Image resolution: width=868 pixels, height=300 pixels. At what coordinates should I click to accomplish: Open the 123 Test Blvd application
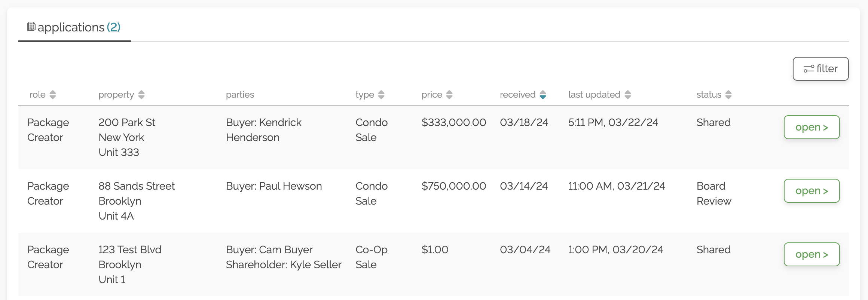pos(812,254)
